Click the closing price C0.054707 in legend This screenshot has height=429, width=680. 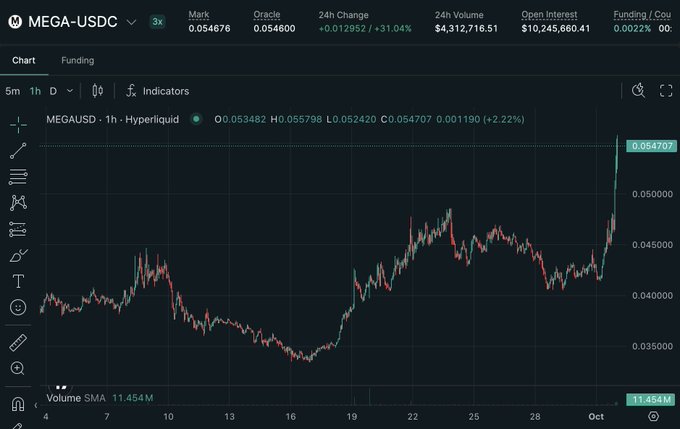[x=406, y=119]
